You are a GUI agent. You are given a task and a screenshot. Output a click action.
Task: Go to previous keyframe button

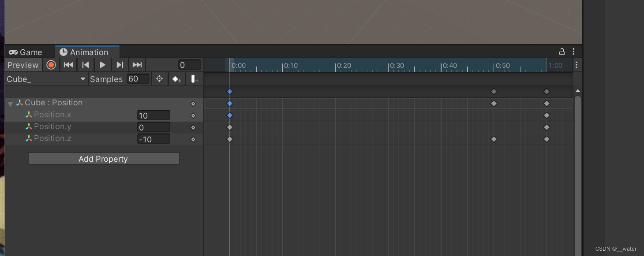pos(86,65)
